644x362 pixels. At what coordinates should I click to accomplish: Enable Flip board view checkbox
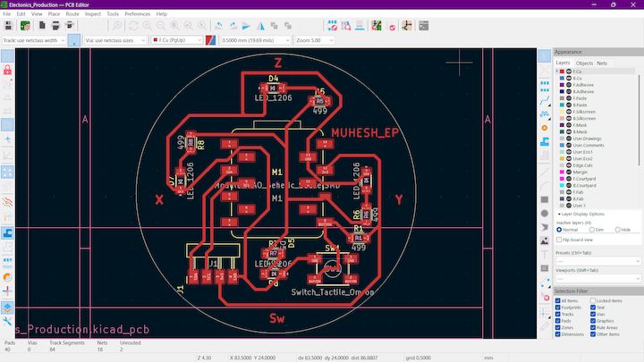click(559, 240)
